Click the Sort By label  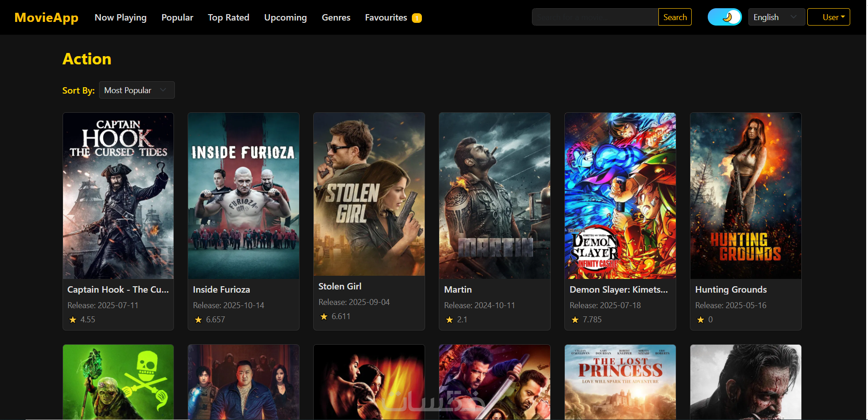[x=79, y=90]
